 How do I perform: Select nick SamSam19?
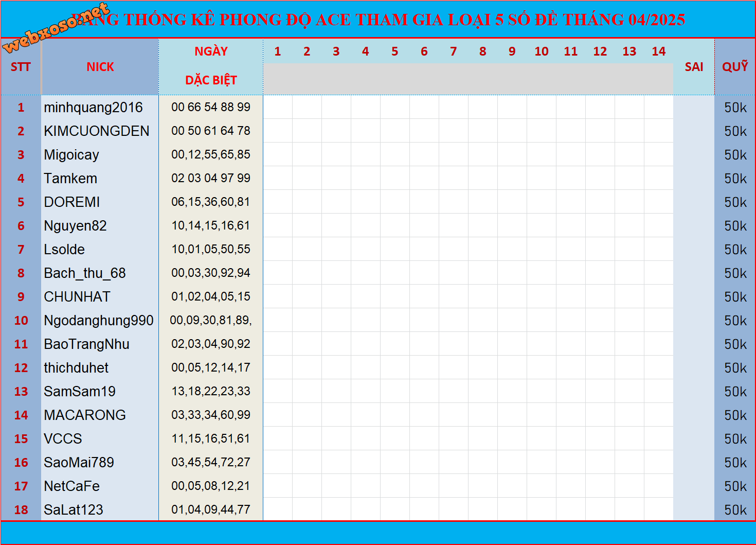tap(80, 392)
